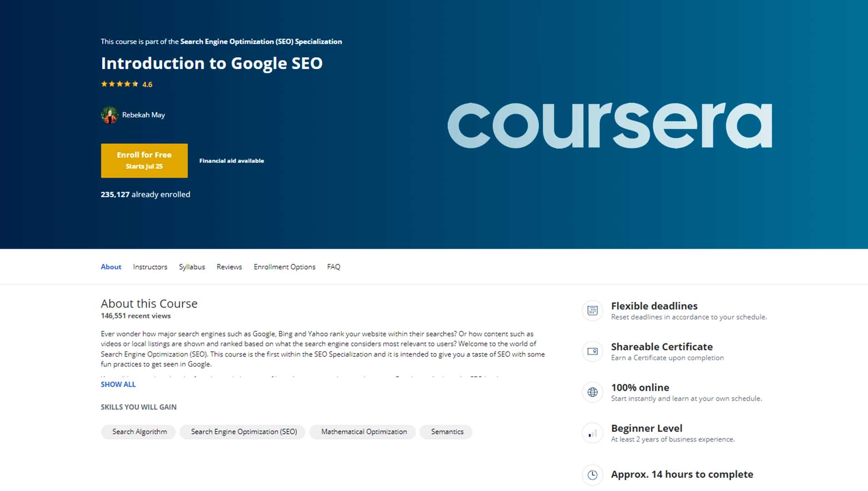Screen dimensions: 868x491
Task: Expand the description with SHOW ALL
Action: (118, 384)
